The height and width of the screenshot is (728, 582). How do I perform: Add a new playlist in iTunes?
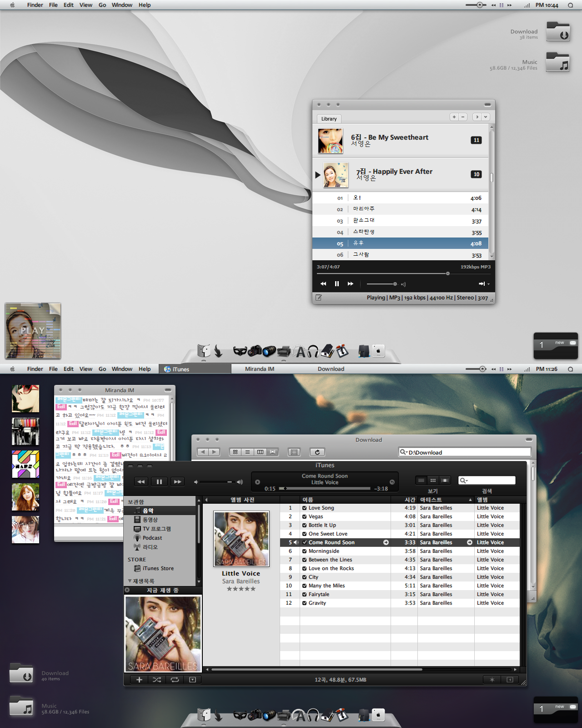(x=139, y=679)
